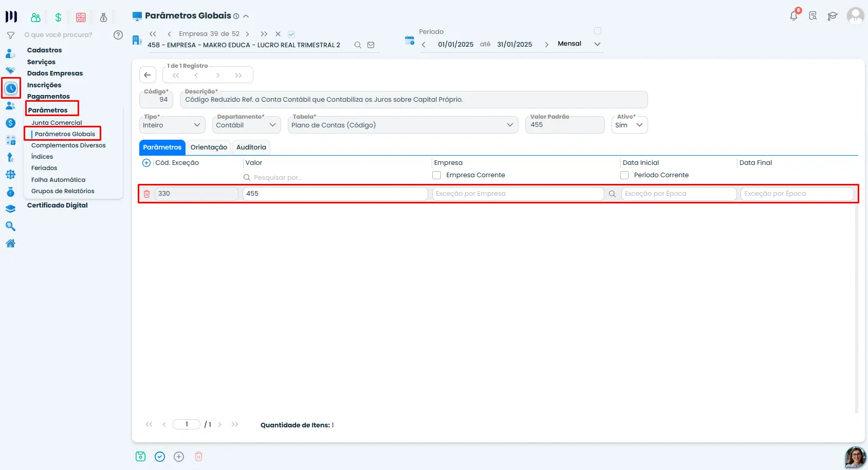Open Tabela Plano de Contas dropdown

(403, 125)
